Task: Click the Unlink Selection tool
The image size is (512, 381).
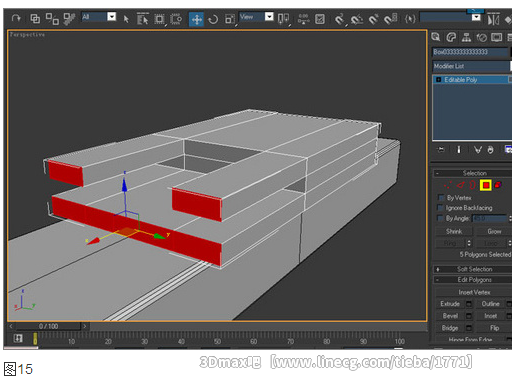Action: 52,19
